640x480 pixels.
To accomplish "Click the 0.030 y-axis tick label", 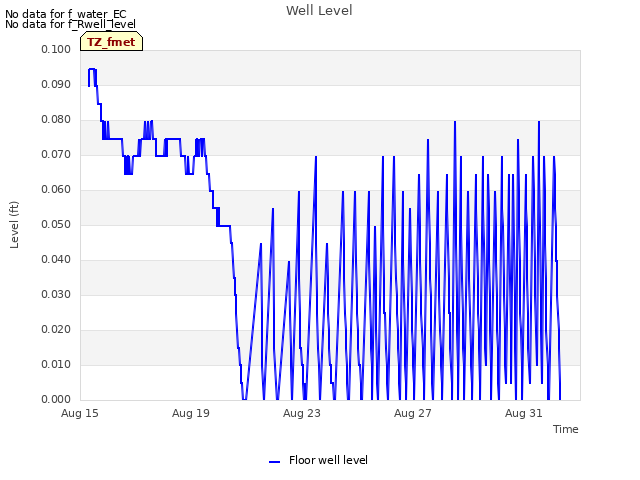I will (x=56, y=294).
